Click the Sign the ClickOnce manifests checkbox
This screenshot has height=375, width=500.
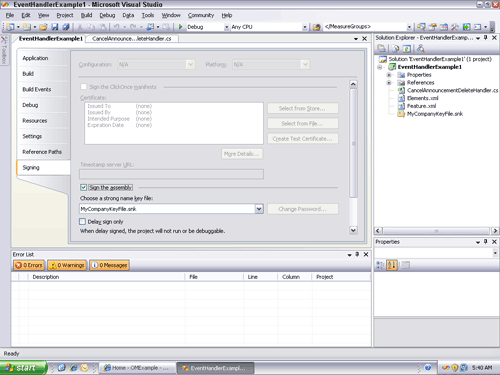click(83, 87)
